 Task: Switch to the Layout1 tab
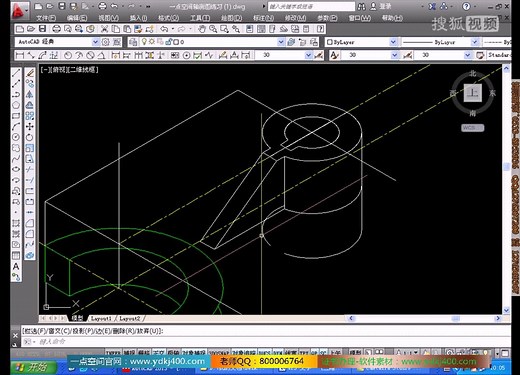pyautogui.click(x=101, y=319)
